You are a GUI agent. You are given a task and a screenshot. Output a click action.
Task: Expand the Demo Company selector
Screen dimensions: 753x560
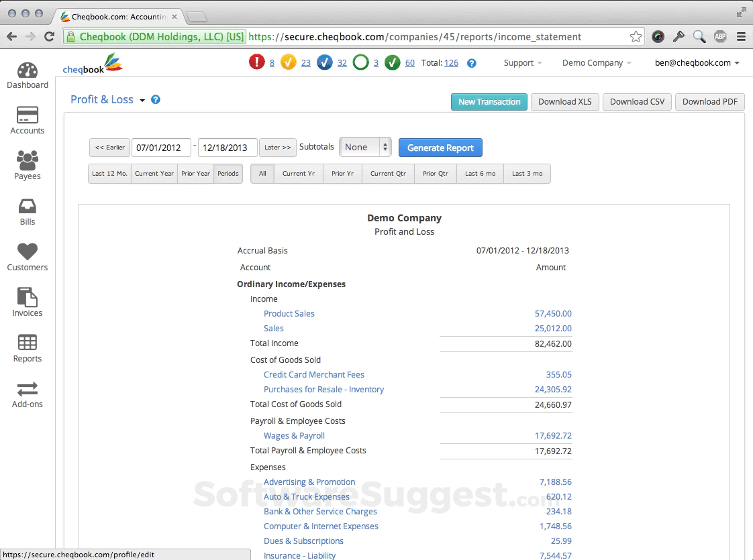click(x=596, y=62)
